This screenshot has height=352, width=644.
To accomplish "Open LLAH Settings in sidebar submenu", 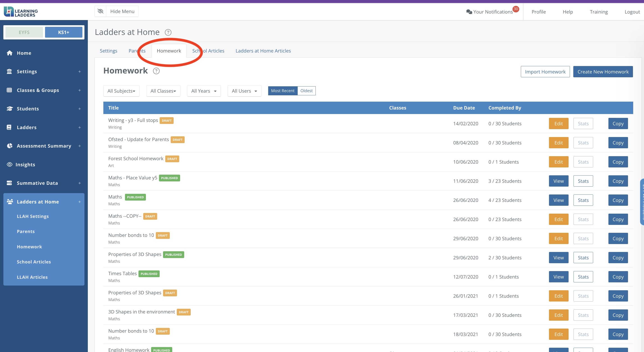I will point(33,216).
